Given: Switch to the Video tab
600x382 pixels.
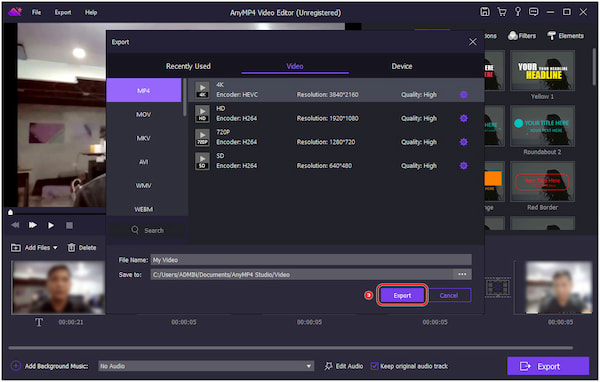Looking at the screenshot, I should 295,66.
